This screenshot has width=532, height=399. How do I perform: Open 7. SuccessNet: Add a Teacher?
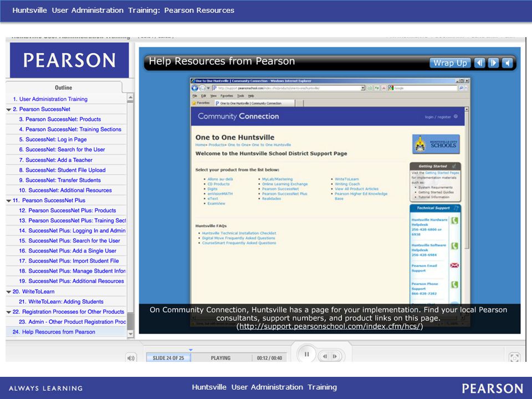(55, 160)
